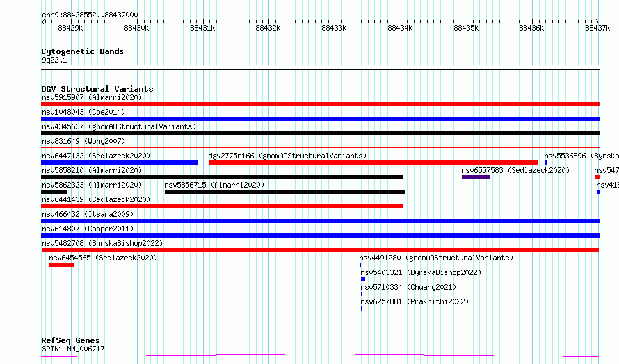Select nsv5403321 (ByrskaBishop2022) label
619x364 pixels.
[421, 272]
